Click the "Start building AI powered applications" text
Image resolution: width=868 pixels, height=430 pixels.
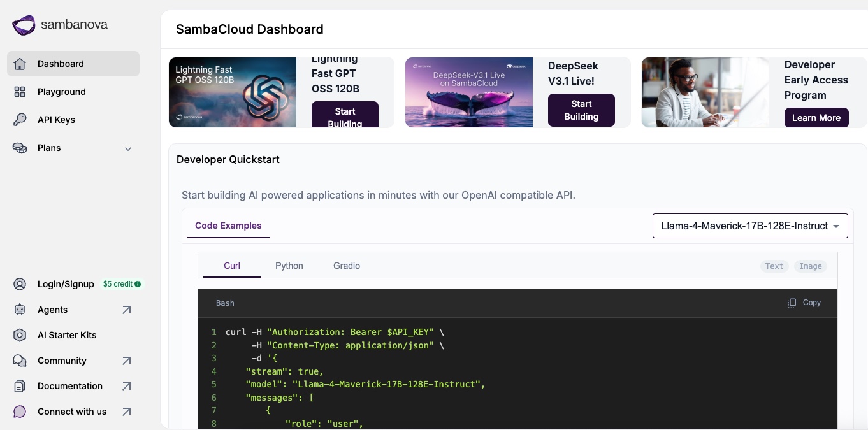[x=379, y=195]
